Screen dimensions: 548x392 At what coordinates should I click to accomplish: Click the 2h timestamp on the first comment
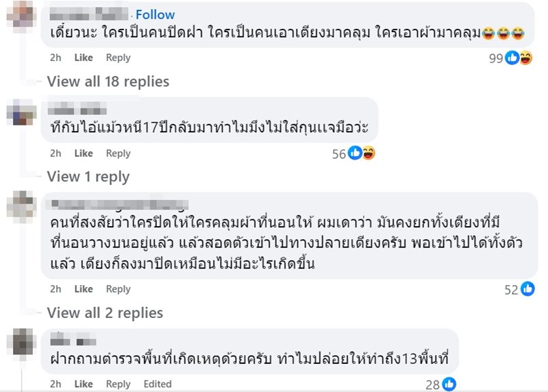click(x=55, y=58)
